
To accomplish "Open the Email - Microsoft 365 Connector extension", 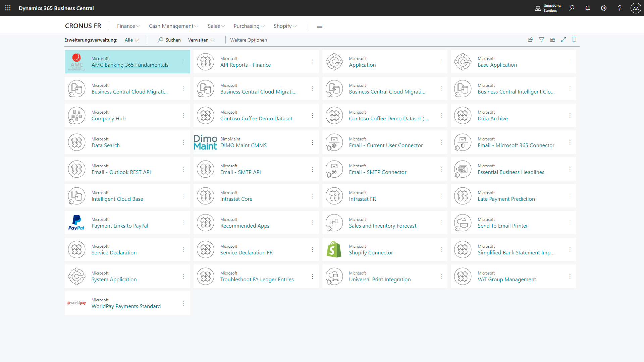I will (516, 145).
